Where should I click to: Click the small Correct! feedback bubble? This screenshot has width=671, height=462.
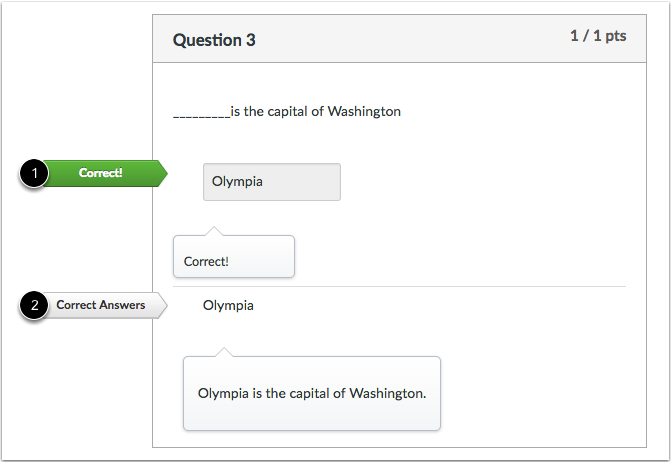pyautogui.click(x=234, y=256)
